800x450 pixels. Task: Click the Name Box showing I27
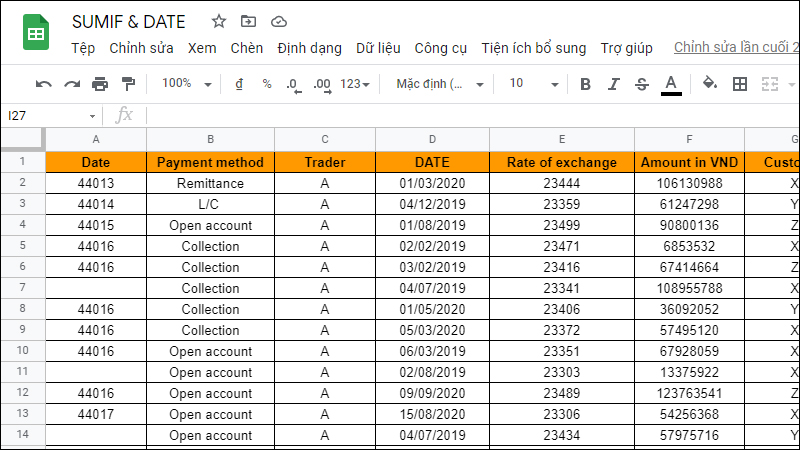coord(50,116)
